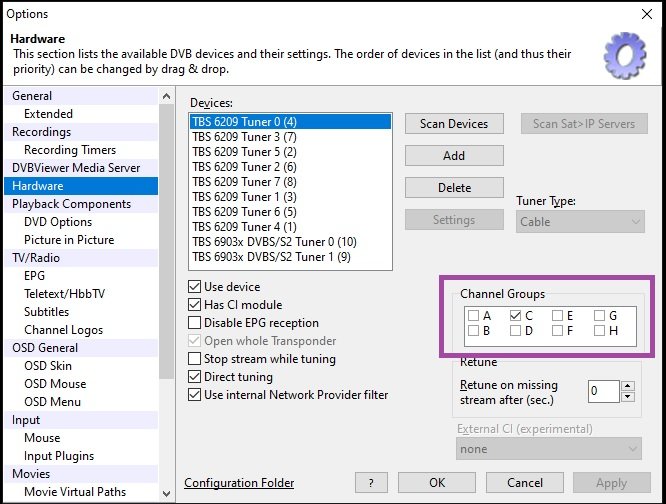Go to the OSD Skin section

(x=48, y=366)
